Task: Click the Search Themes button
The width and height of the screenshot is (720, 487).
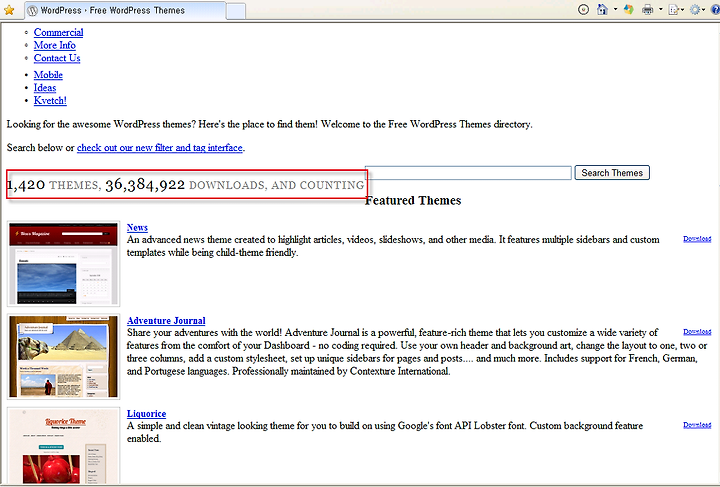Action: coord(612,173)
